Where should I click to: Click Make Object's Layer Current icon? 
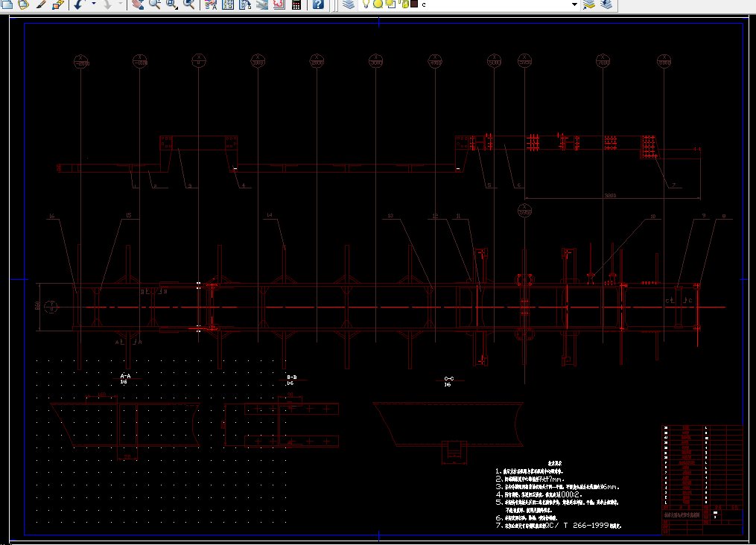588,4
